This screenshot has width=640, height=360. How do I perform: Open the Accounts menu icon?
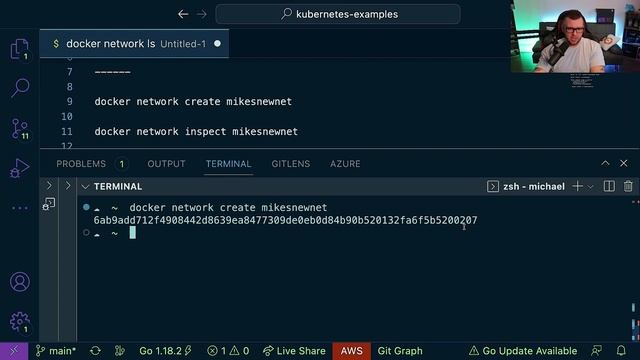point(20,282)
